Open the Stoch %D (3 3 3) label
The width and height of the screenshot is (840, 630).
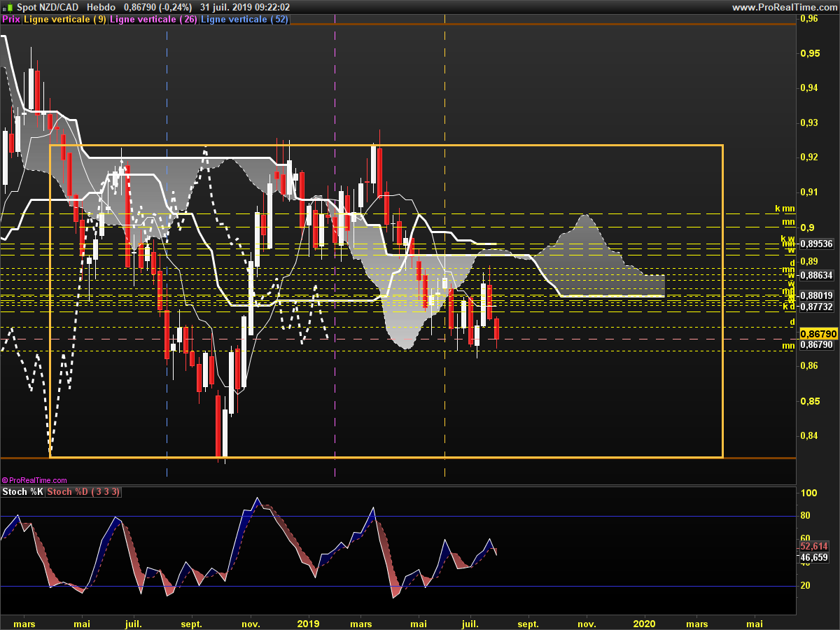coord(83,492)
